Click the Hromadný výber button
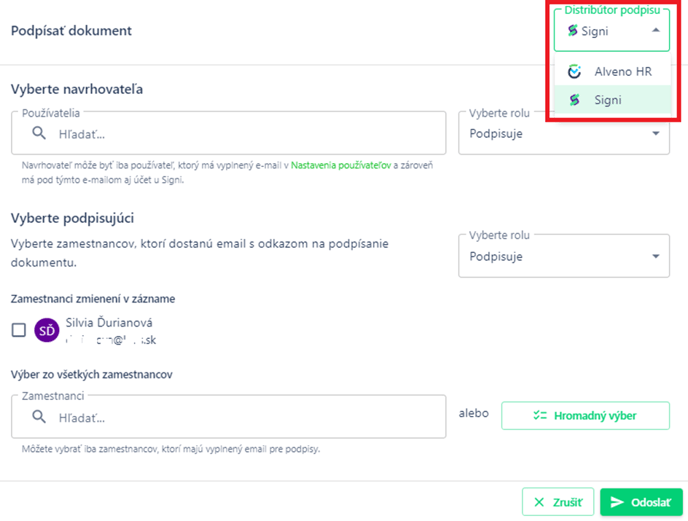This screenshot has height=521, width=688. click(x=585, y=415)
